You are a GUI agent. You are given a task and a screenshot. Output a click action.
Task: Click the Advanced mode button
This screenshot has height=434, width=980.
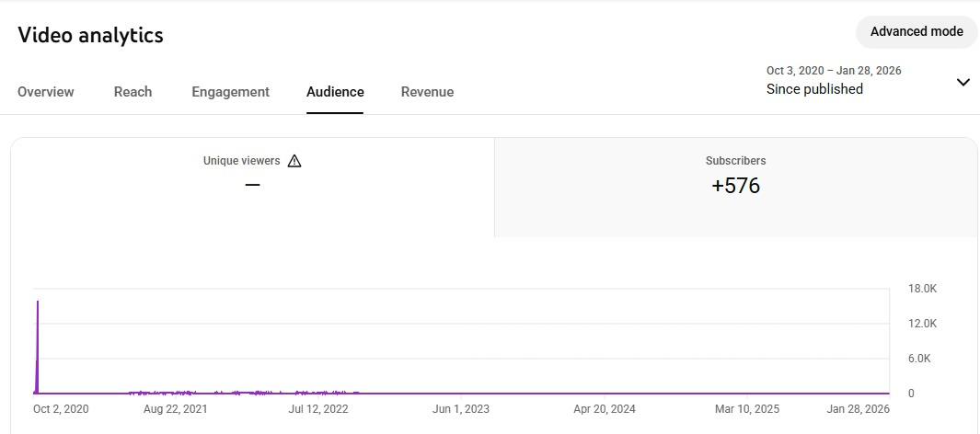(x=916, y=31)
